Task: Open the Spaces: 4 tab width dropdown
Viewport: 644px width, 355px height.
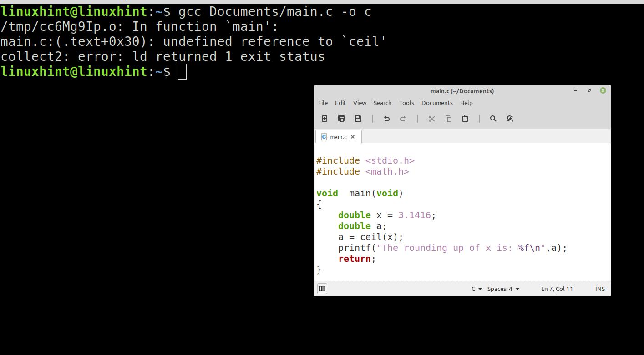Action: tap(503, 289)
